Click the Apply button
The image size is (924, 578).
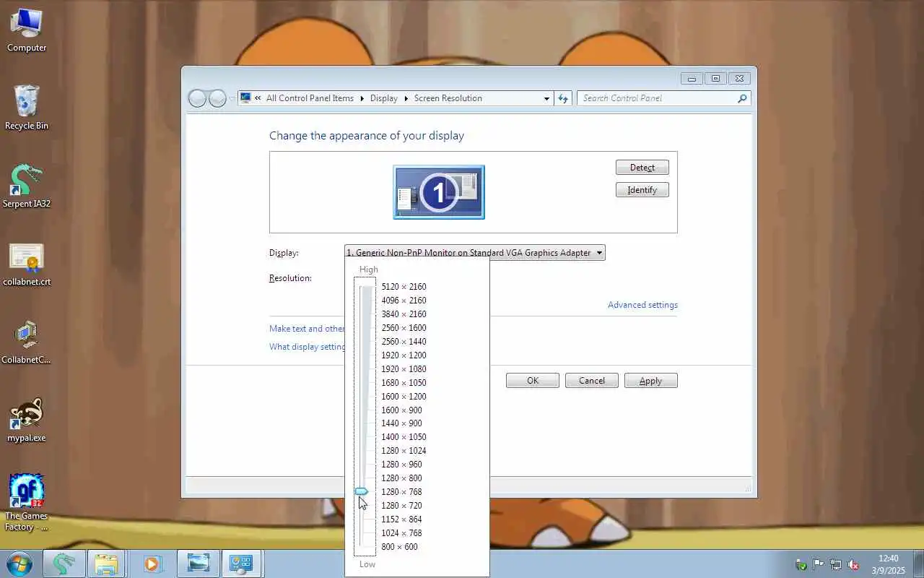click(651, 381)
